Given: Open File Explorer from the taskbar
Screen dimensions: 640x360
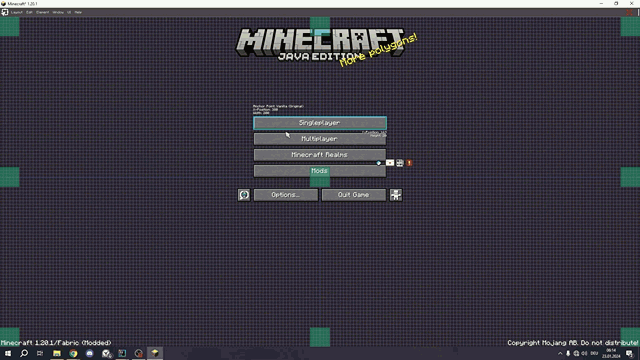Looking at the screenshot, I should tap(57, 353).
